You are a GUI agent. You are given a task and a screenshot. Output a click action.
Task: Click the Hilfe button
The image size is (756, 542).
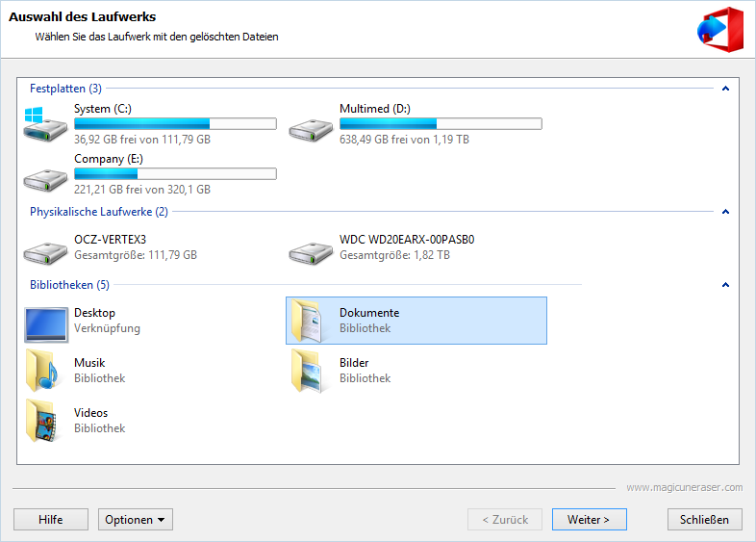click(51, 519)
